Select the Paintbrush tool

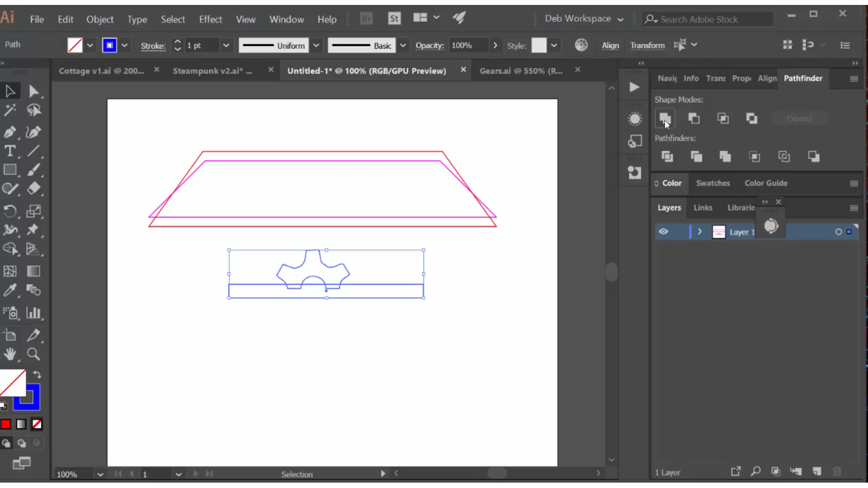click(34, 170)
